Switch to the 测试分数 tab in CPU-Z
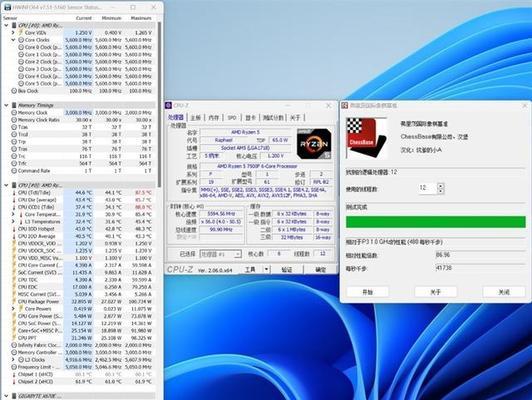Screen dimensions: 532x400 (x=273, y=118)
